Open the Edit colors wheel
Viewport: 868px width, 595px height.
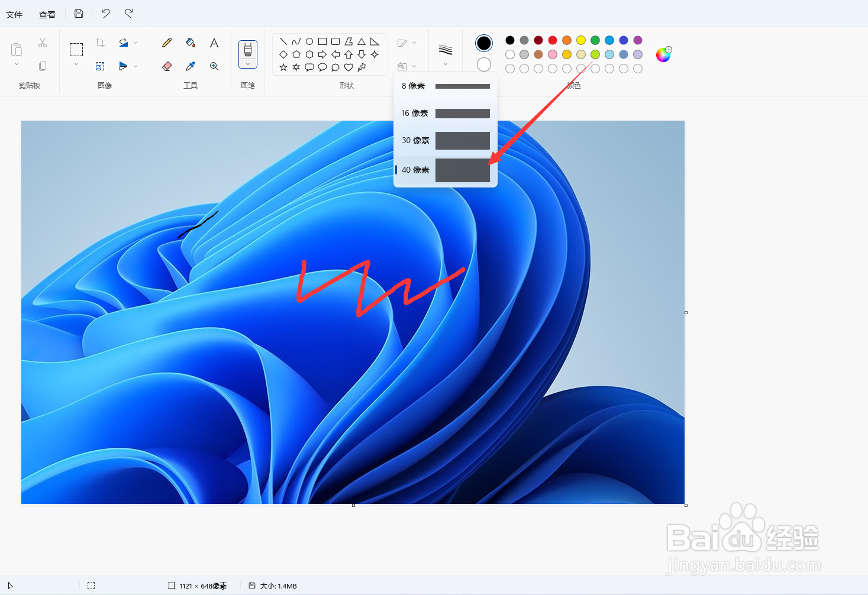663,54
